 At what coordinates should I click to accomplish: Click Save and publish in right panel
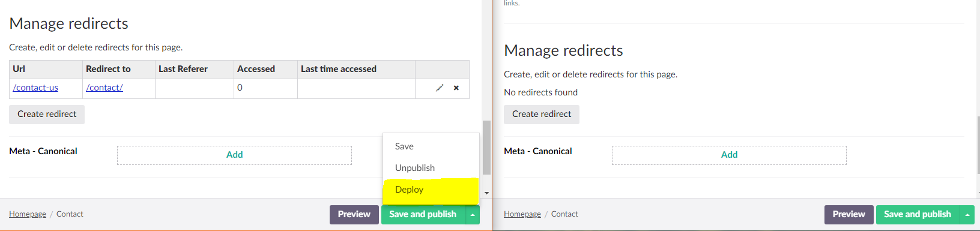click(x=918, y=214)
